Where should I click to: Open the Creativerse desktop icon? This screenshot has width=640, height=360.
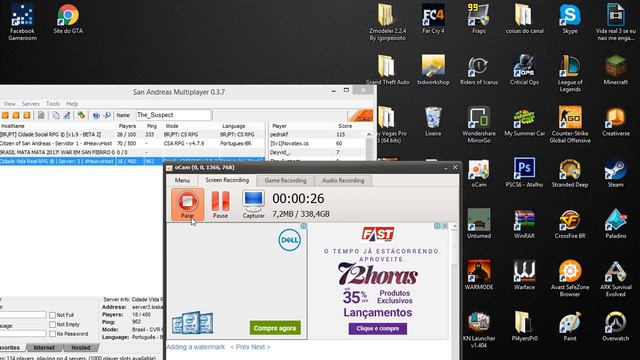pos(616,122)
